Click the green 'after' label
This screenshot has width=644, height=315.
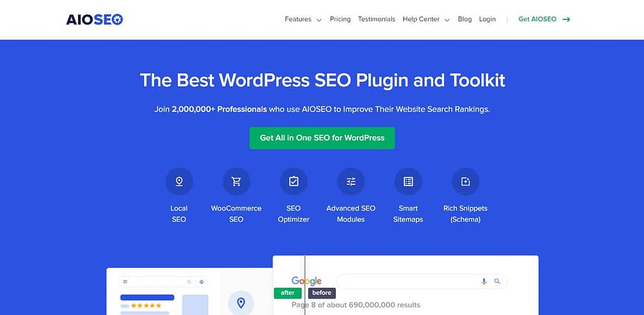click(x=287, y=293)
